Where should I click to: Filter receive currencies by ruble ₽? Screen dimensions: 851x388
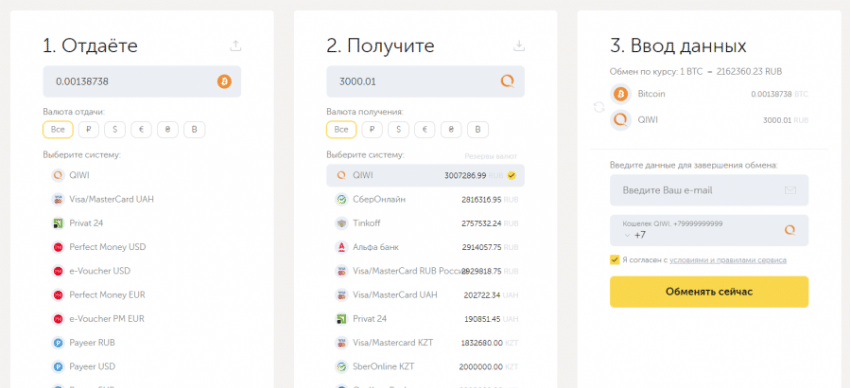click(372, 130)
